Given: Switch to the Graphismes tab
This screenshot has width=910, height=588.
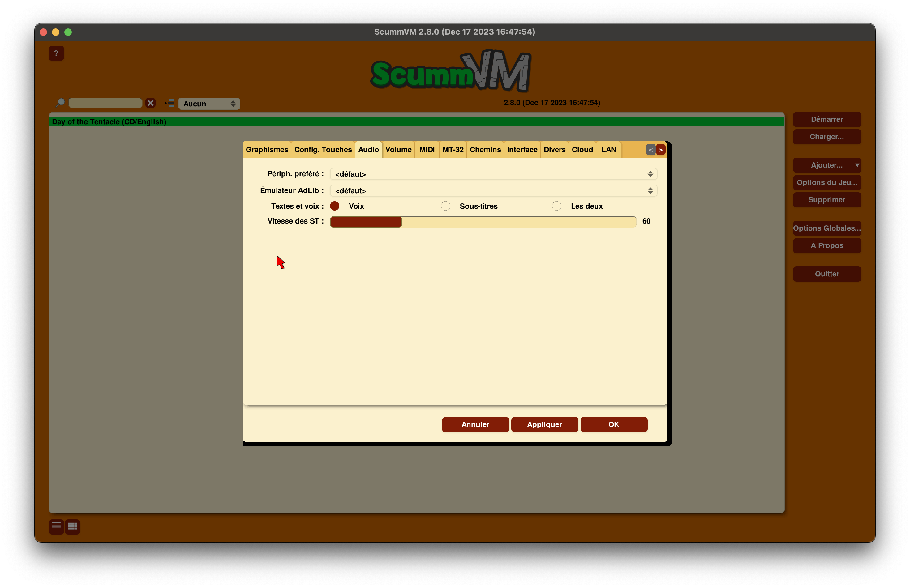Looking at the screenshot, I should pos(267,150).
